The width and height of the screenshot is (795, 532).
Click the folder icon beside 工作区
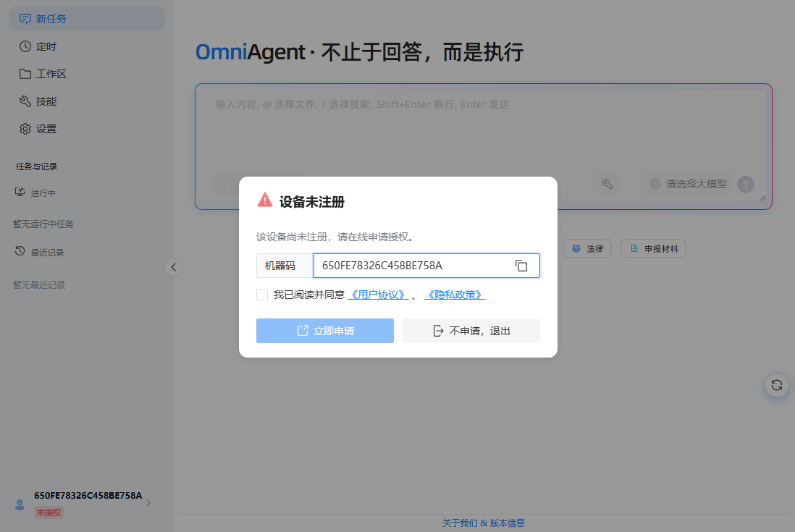pyautogui.click(x=25, y=74)
